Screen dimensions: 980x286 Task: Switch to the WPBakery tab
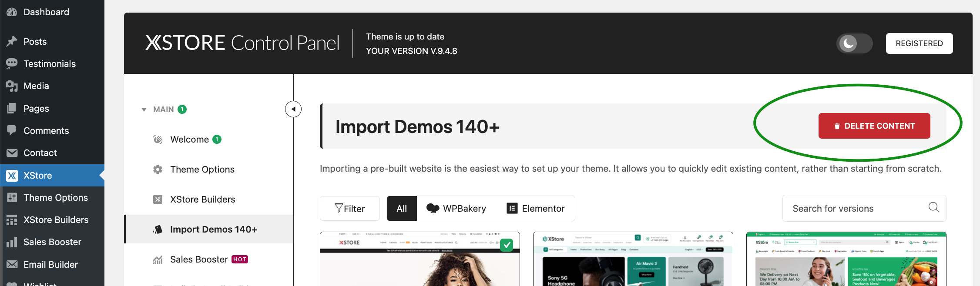tap(456, 209)
